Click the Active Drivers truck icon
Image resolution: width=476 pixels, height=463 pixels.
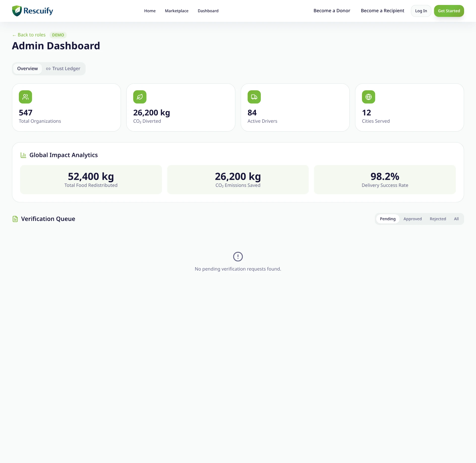tap(254, 97)
